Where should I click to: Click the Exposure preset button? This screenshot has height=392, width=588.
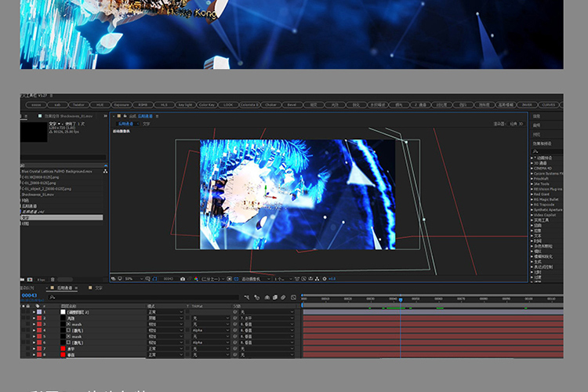[122, 103]
